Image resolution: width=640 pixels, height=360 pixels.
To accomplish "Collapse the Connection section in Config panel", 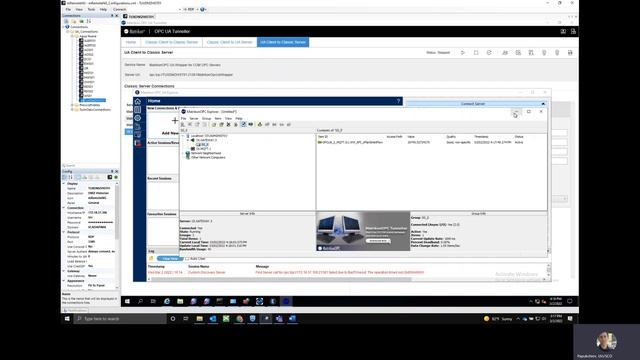I will pyautogui.click(x=64, y=208).
